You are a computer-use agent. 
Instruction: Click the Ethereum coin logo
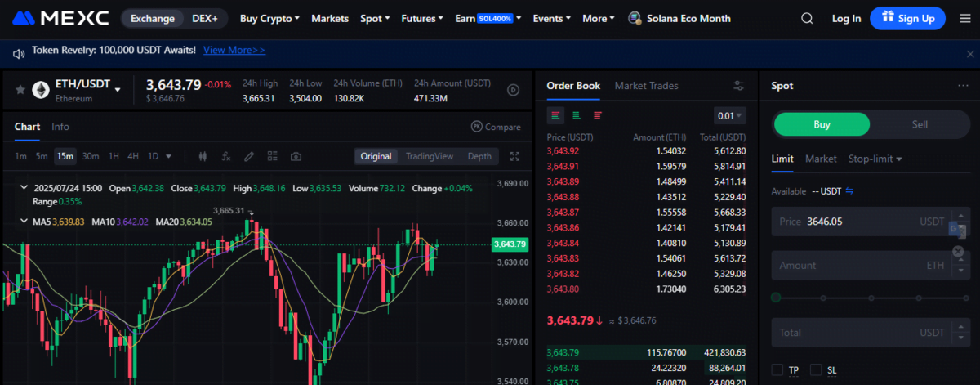pos(40,91)
